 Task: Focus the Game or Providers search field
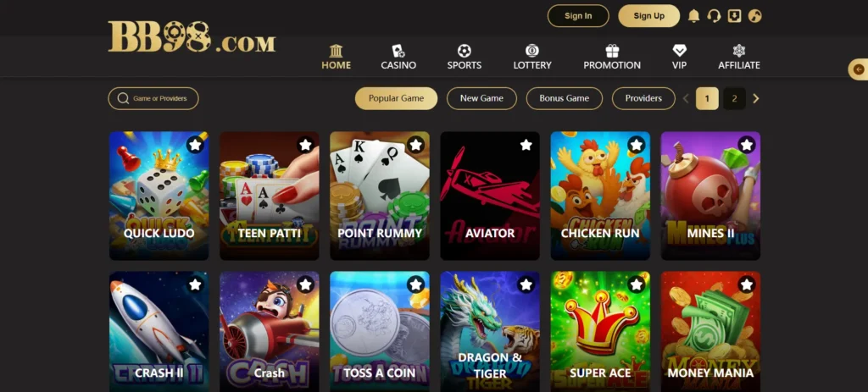pyautogui.click(x=153, y=98)
